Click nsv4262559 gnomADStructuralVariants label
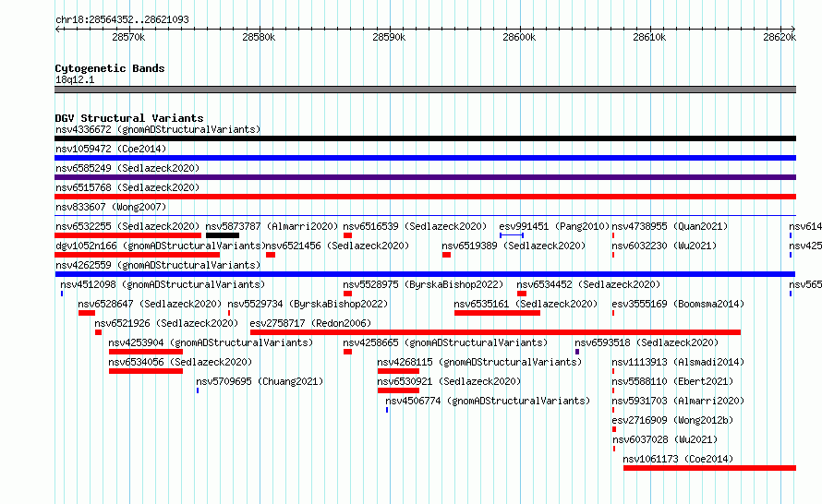822x504 pixels. tap(158, 265)
